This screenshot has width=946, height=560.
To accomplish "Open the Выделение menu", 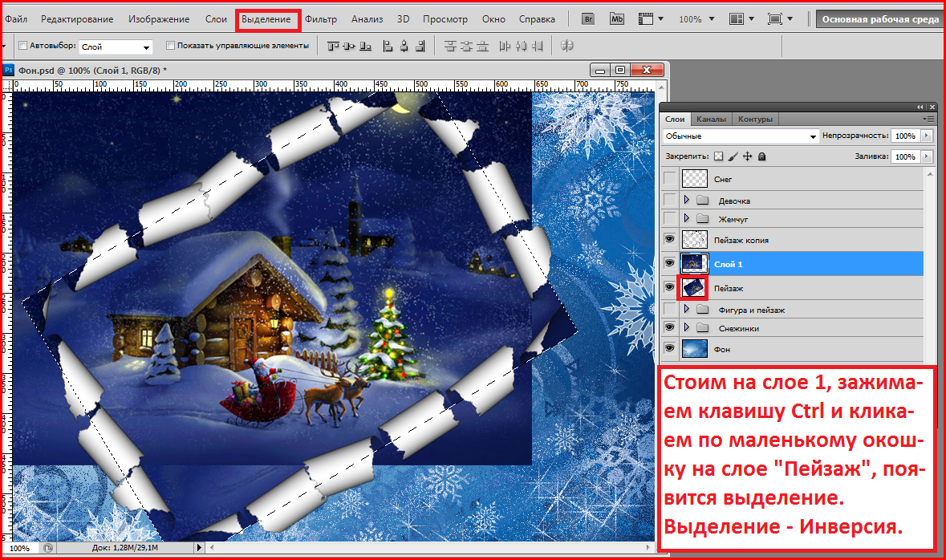I will click(x=266, y=19).
